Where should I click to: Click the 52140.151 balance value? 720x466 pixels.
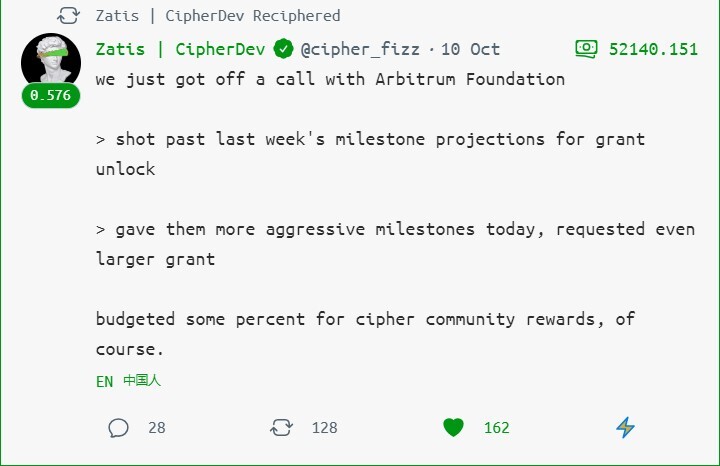[x=653, y=49]
